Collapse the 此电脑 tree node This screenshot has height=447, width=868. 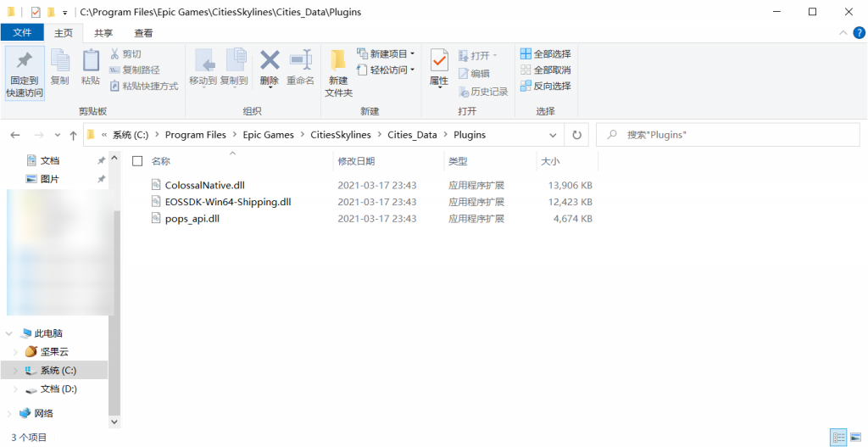coord(8,333)
